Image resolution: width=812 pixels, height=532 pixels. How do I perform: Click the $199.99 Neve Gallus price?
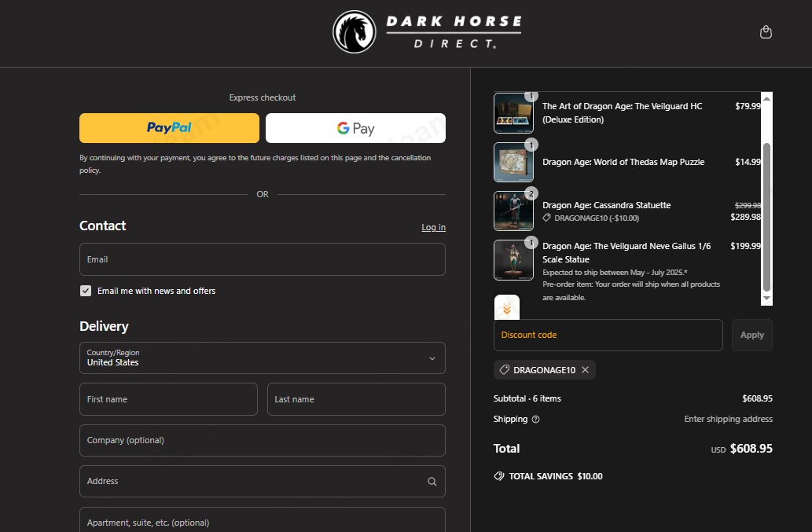pos(746,246)
